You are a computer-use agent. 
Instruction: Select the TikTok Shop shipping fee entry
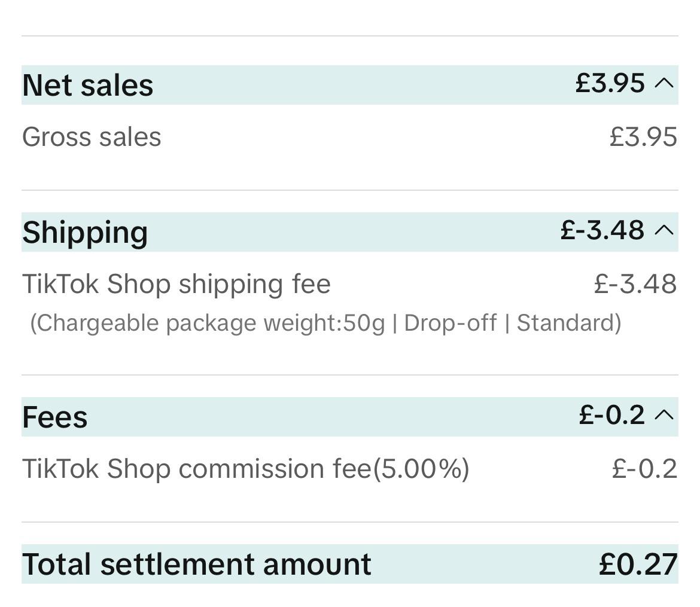pyautogui.click(x=176, y=283)
